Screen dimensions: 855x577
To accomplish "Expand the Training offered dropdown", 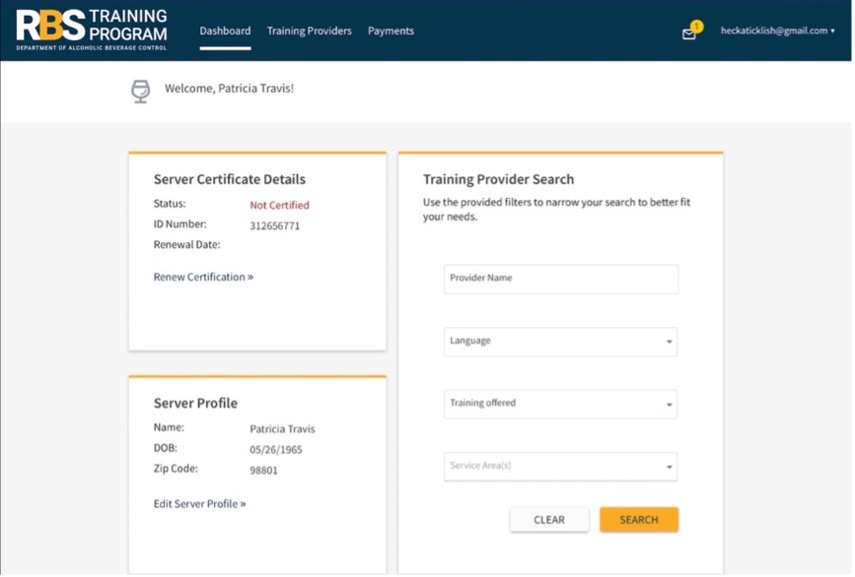I will tap(560, 404).
